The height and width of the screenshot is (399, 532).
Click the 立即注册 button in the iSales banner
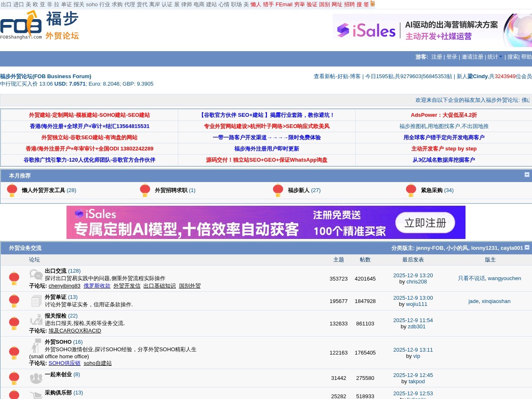(x=425, y=223)
